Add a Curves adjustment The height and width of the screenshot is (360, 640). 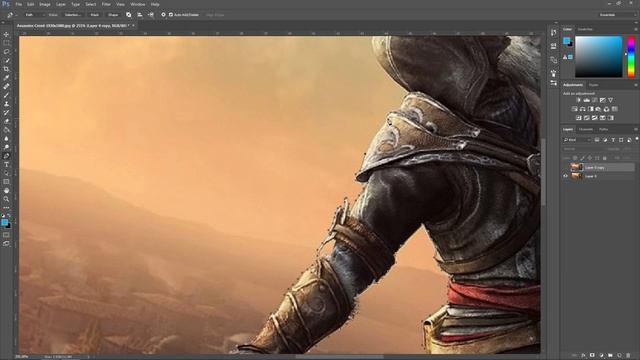(595, 100)
